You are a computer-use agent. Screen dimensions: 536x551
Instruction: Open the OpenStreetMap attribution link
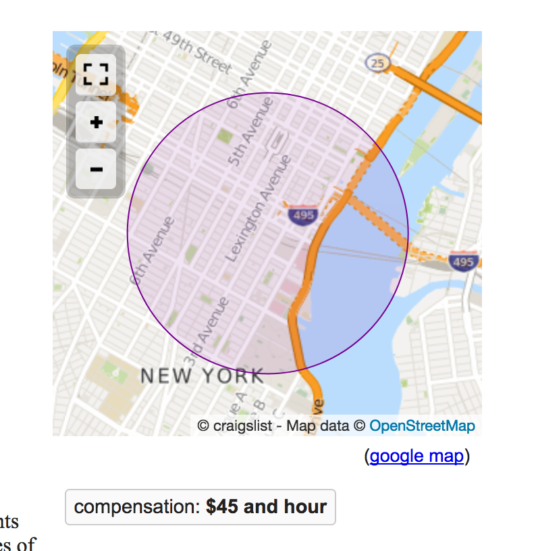pos(422,426)
